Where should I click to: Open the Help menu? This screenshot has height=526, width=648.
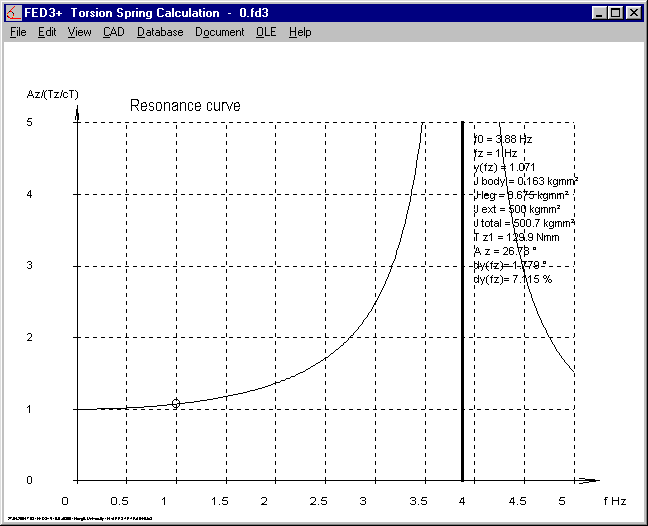tap(300, 32)
